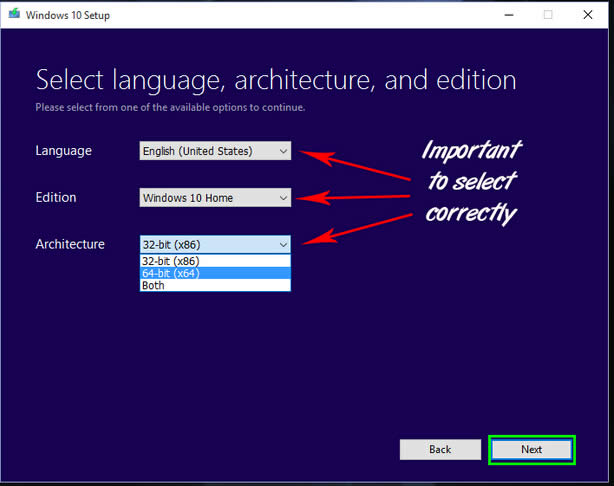Click the 'Select language, architecture, and edition' heading
This screenshot has width=614, height=486.
point(276,80)
